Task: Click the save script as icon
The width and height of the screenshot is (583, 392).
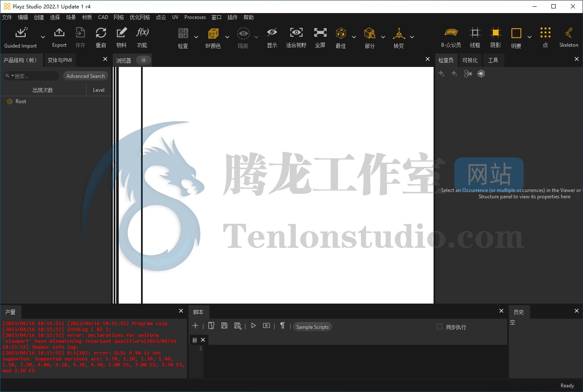Action: click(x=238, y=326)
